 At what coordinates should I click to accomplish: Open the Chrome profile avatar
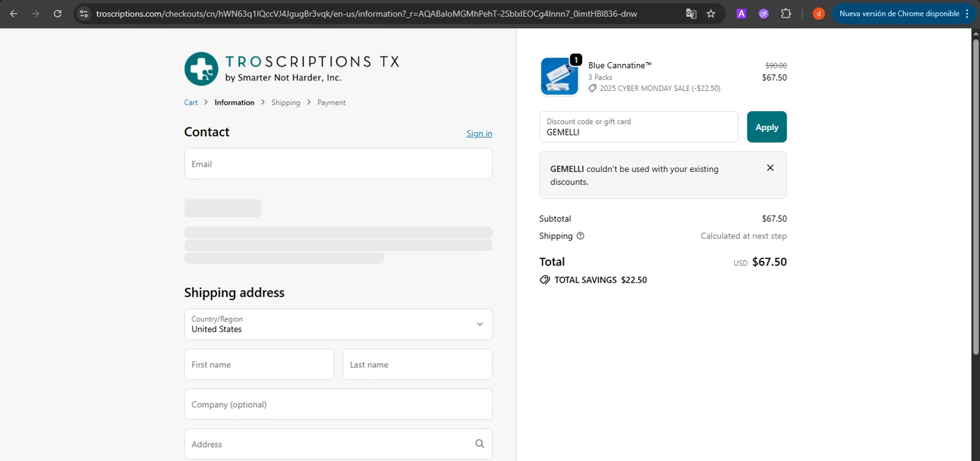click(819, 13)
